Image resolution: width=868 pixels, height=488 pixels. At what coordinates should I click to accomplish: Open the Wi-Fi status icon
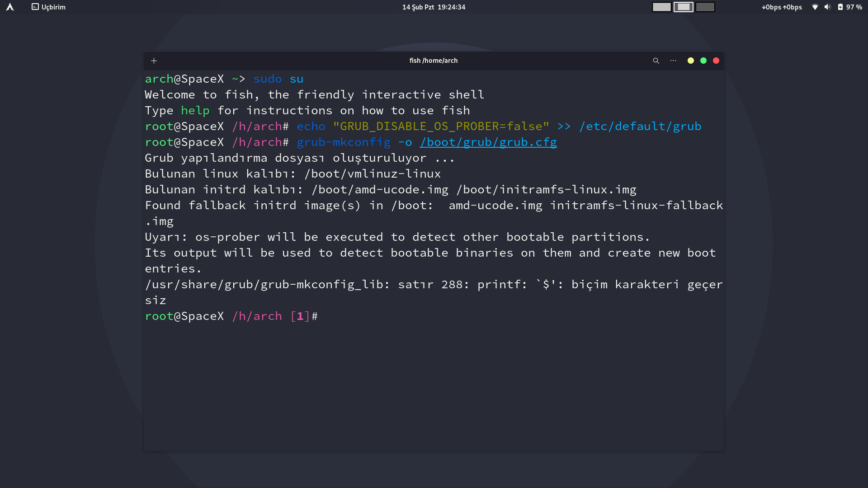815,7
